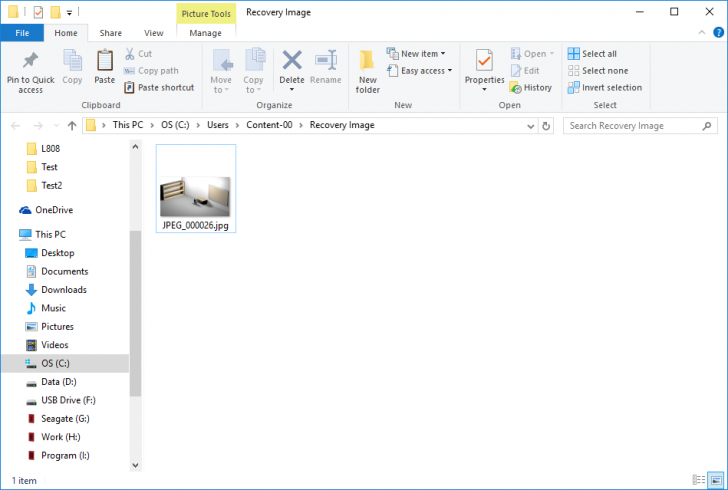This screenshot has width=728, height=490.
Task: Switch to the Manage tab
Action: (x=205, y=33)
